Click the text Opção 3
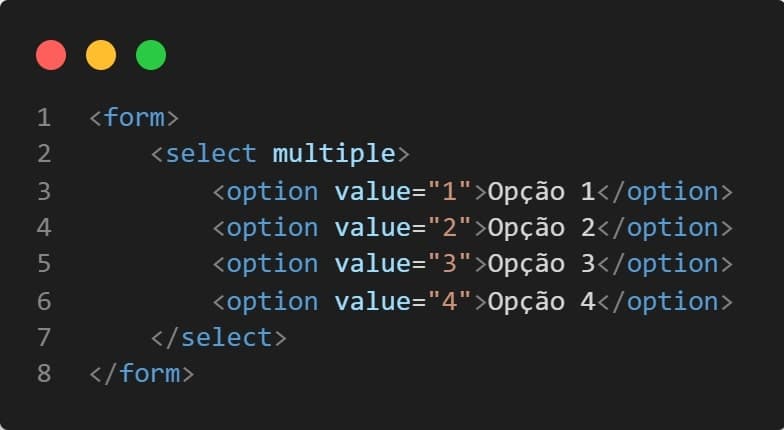The height and width of the screenshot is (430, 784). [x=542, y=264]
